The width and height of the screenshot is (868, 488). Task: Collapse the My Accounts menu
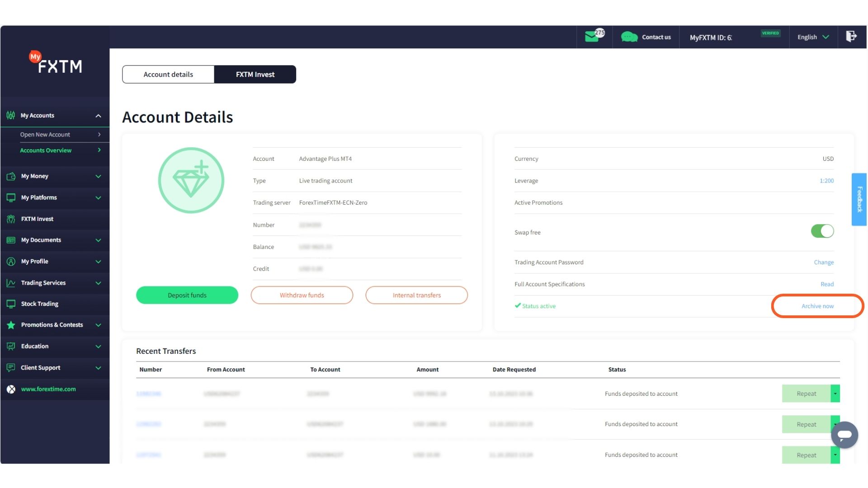tap(98, 116)
